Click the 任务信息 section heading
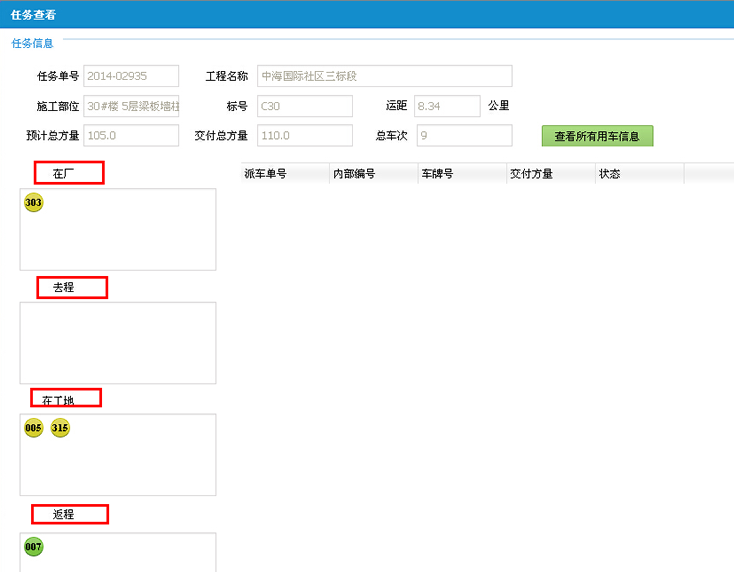The height and width of the screenshot is (572, 734). click(x=32, y=43)
